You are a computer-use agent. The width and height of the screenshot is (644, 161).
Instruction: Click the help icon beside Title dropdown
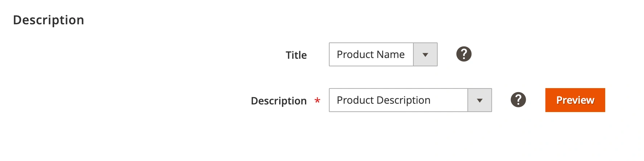464,54
